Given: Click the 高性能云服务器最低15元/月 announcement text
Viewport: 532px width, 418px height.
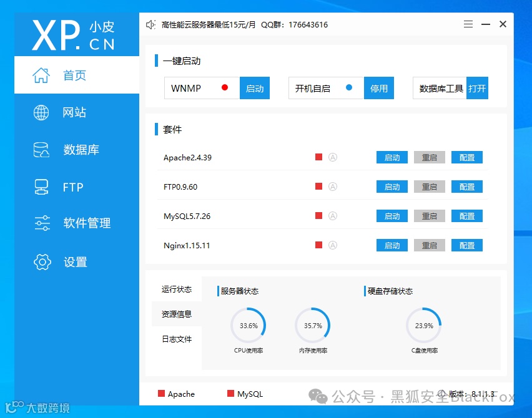Looking at the screenshot, I should 209,25.
